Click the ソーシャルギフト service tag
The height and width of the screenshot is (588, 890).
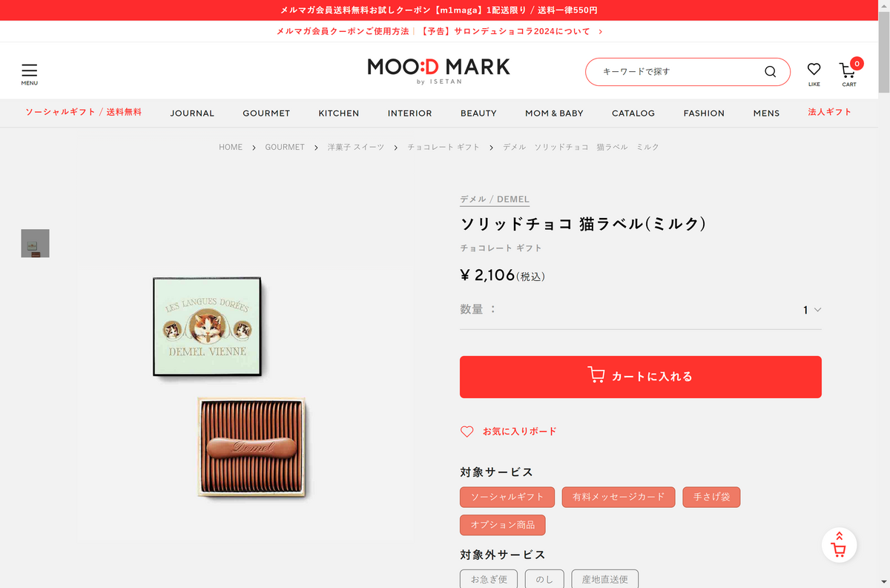coord(507,497)
